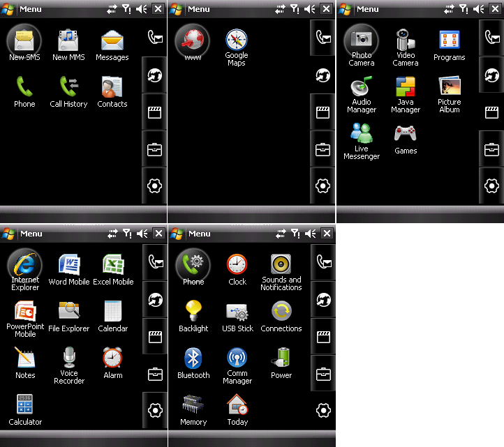
Task: Open Bluetooth settings icon
Action: point(193,358)
